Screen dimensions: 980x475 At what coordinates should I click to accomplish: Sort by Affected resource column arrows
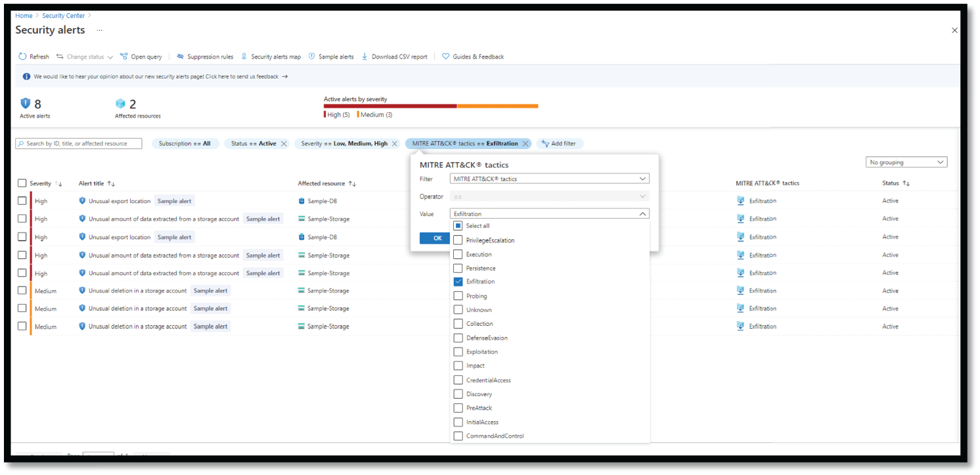pos(352,183)
